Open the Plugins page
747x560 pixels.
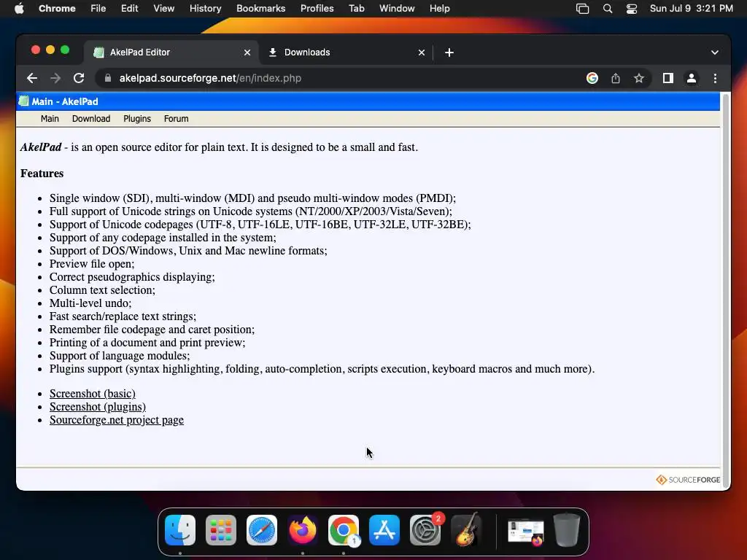point(137,119)
